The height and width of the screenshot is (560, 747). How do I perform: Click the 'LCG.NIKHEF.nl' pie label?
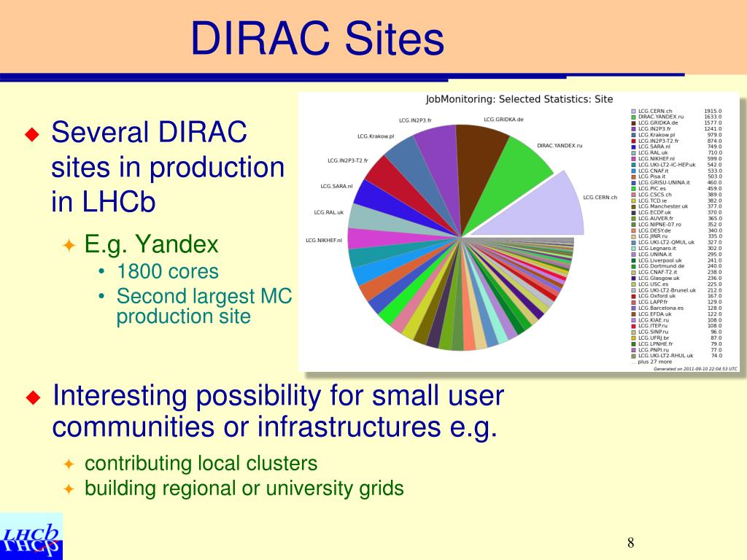pyautogui.click(x=324, y=241)
